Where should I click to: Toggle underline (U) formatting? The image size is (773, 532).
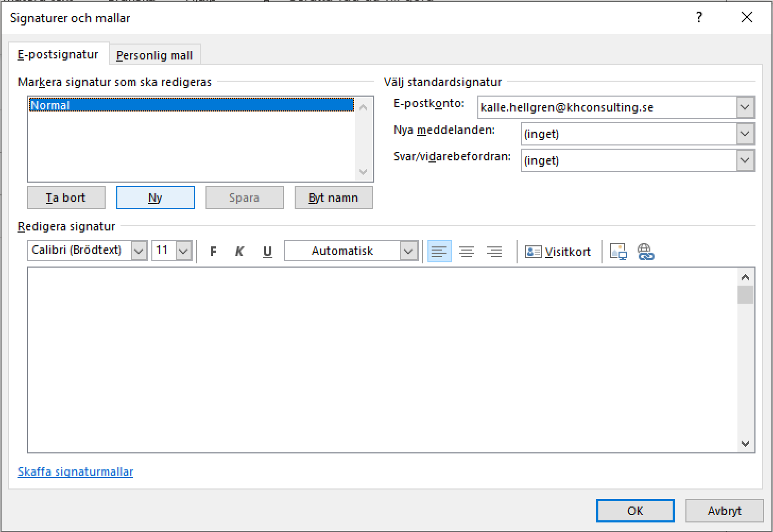[x=268, y=251]
